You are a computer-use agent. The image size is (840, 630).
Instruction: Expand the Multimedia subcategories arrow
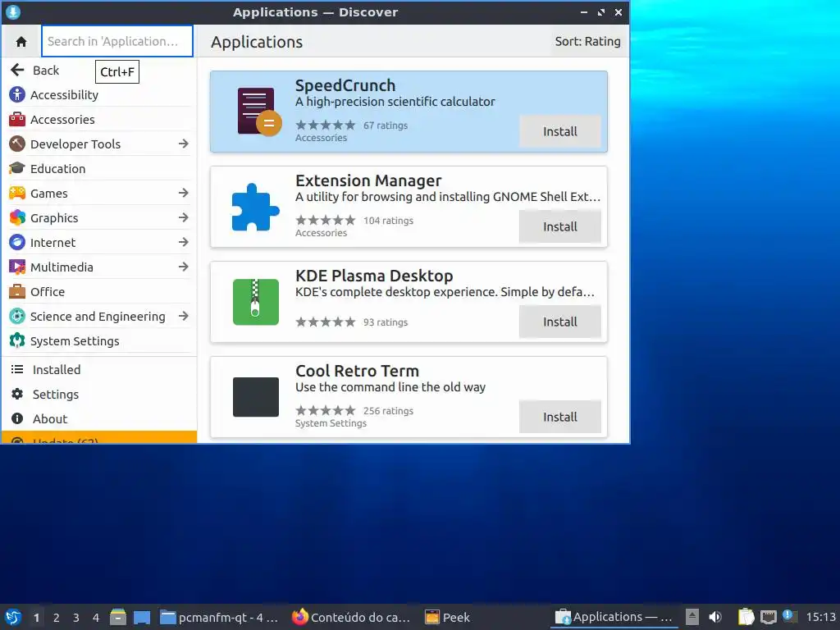tap(183, 267)
